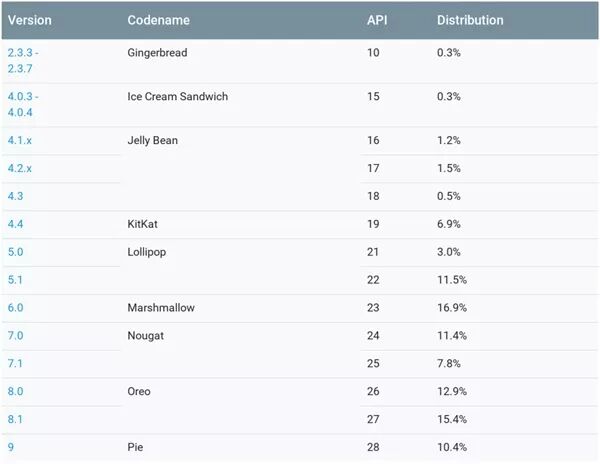600x464 pixels.
Task: Click the 7.0 Nougat version link
Action: [x=15, y=336]
